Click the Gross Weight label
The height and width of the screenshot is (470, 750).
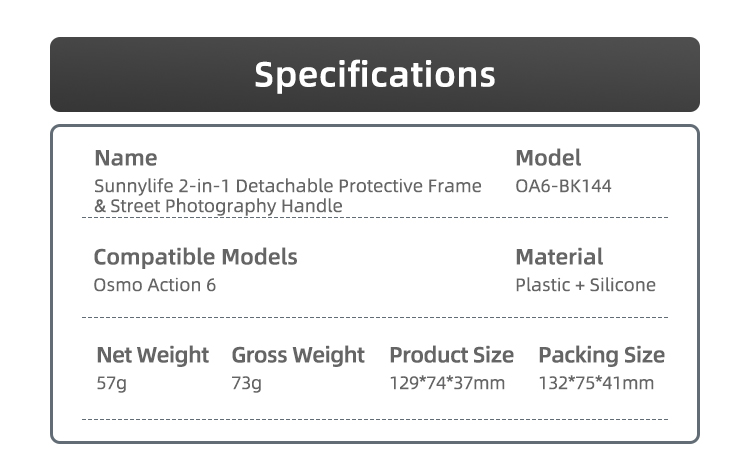click(298, 355)
